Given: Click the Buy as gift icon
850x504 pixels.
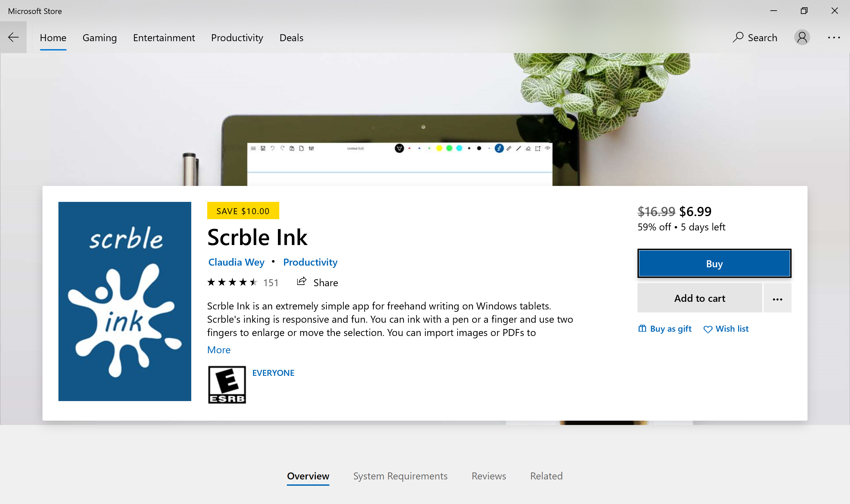Looking at the screenshot, I should coord(642,328).
